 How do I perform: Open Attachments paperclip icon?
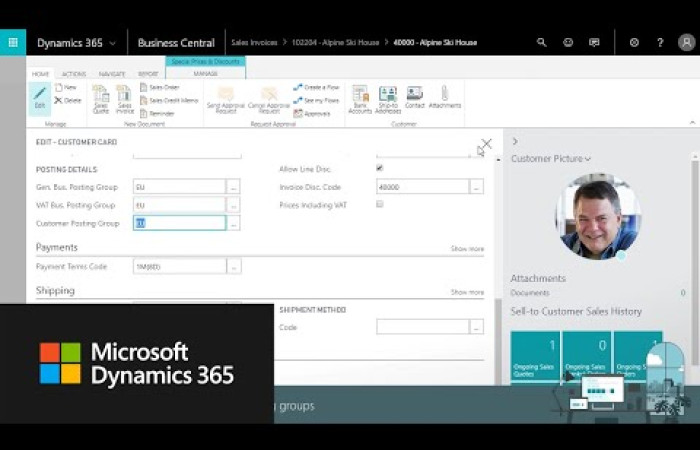click(x=445, y=97)
